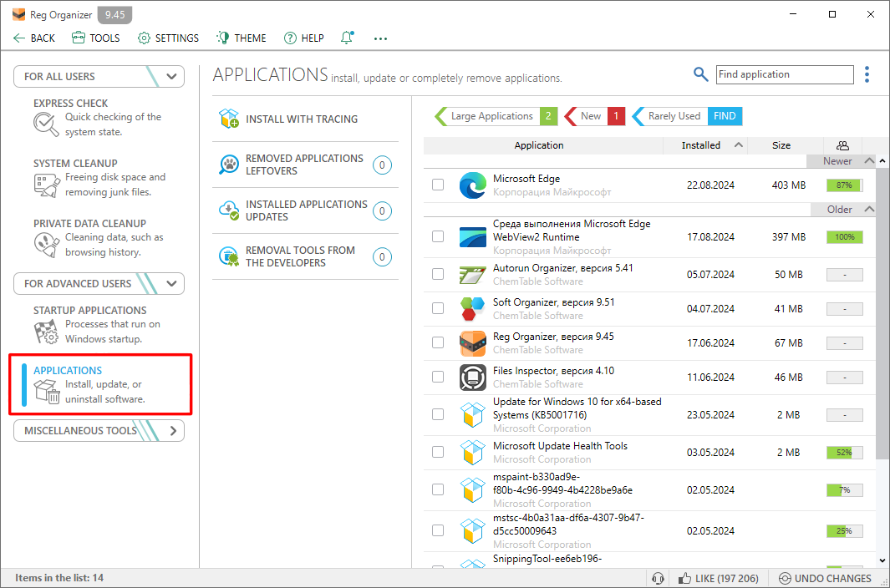Tick the checkbox for Reg Organizer 9.45
Viewport: 890px width, 588px height.
pyautogui.click(x=437, y=342)
